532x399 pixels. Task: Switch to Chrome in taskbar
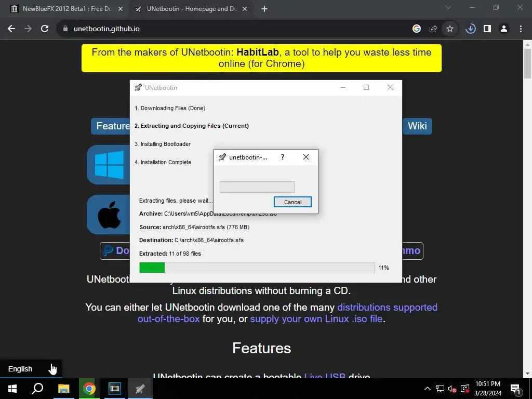click(89, 389)
